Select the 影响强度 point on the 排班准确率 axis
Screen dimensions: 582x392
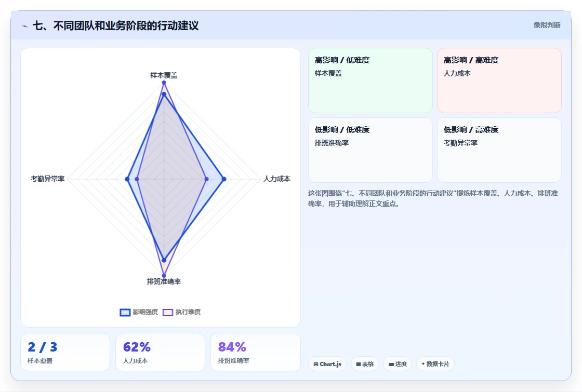coord(164,260)
